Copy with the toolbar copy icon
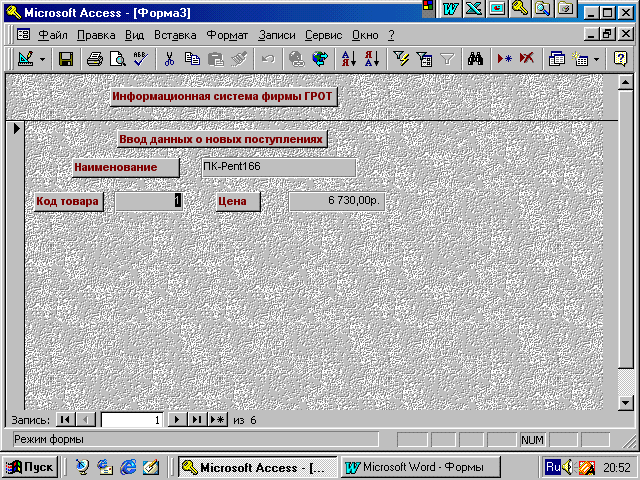 pyautogui.click(x=192, y=60)
